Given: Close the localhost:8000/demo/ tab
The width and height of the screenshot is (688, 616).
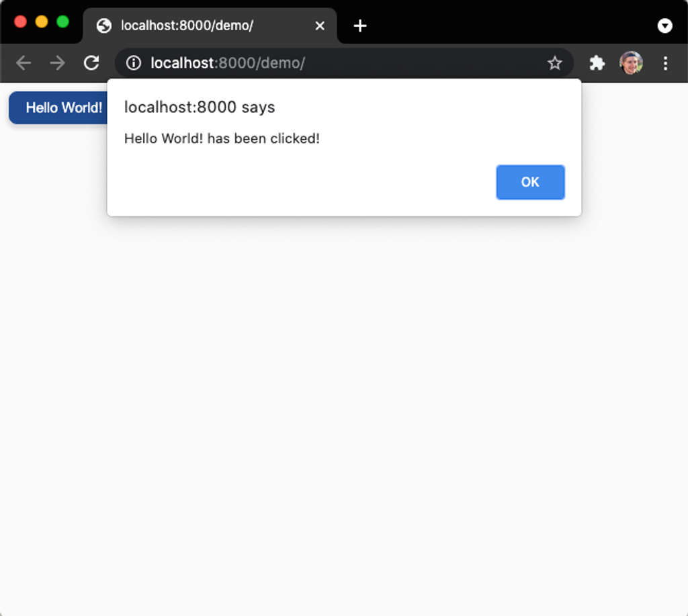Looking at the screenshot, I should 320,26.
